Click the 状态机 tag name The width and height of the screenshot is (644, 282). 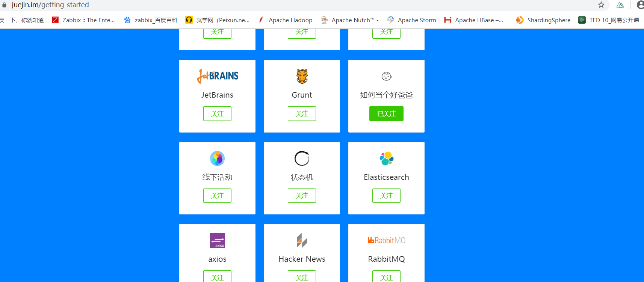pyautogui.click(x=302, y=177)
